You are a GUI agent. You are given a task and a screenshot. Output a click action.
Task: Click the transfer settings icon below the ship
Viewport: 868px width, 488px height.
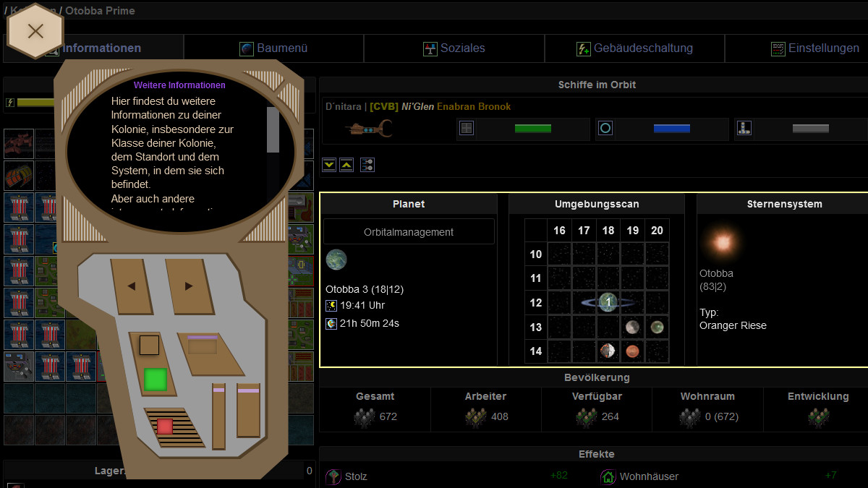367,165
